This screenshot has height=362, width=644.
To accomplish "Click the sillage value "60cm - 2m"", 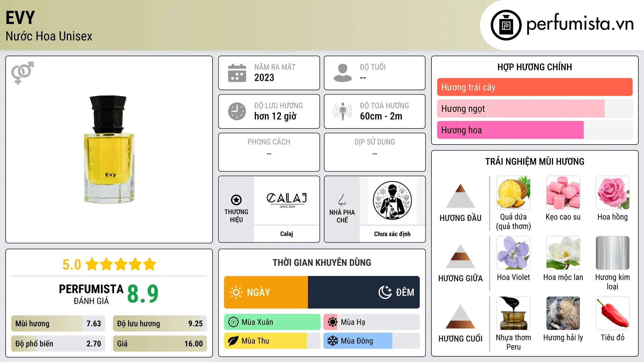I will pyautogui.click(x=381, y=116).
